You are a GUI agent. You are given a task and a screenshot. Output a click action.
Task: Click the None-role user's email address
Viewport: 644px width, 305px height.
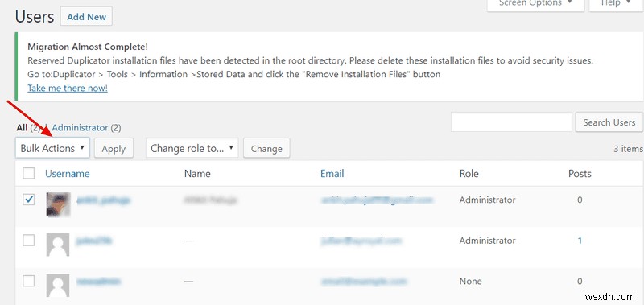pos(364,281)
